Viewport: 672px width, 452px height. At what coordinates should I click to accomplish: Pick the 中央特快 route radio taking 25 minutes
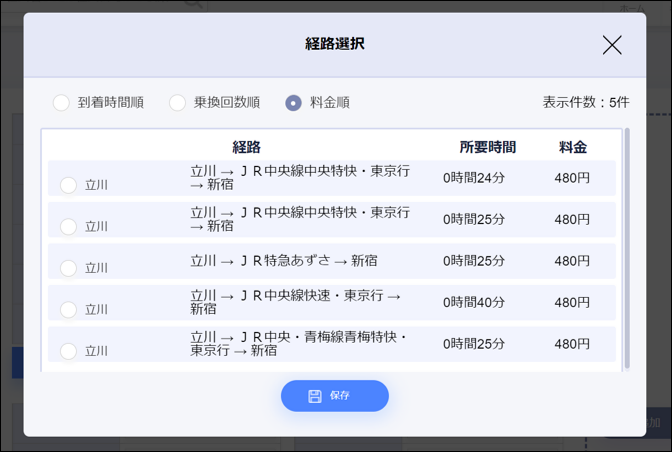(68, 227)
